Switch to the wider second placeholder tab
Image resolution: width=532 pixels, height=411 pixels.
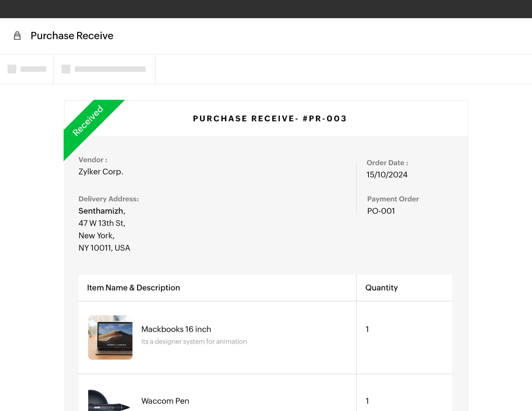pyautogui.click(x=104, y=68)
